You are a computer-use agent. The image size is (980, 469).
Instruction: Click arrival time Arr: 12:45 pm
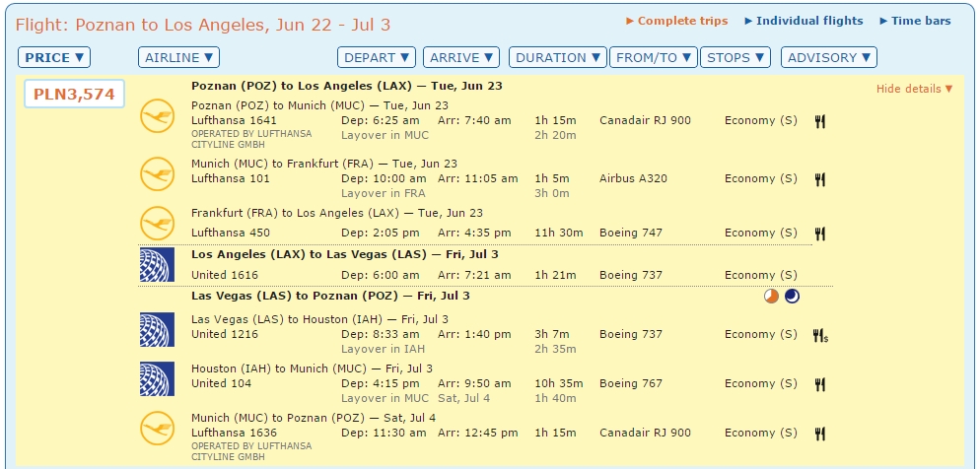tap(477, 433)
